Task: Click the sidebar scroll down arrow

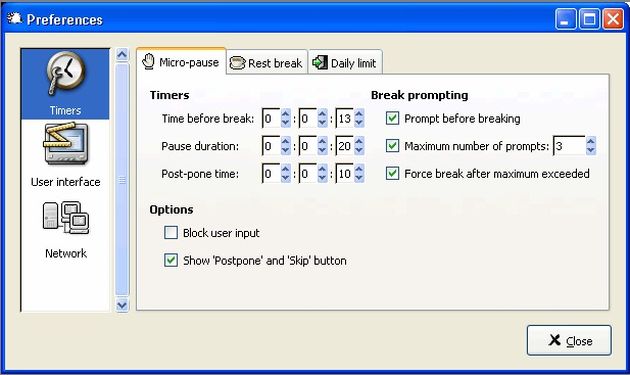Action: point(122,305)
